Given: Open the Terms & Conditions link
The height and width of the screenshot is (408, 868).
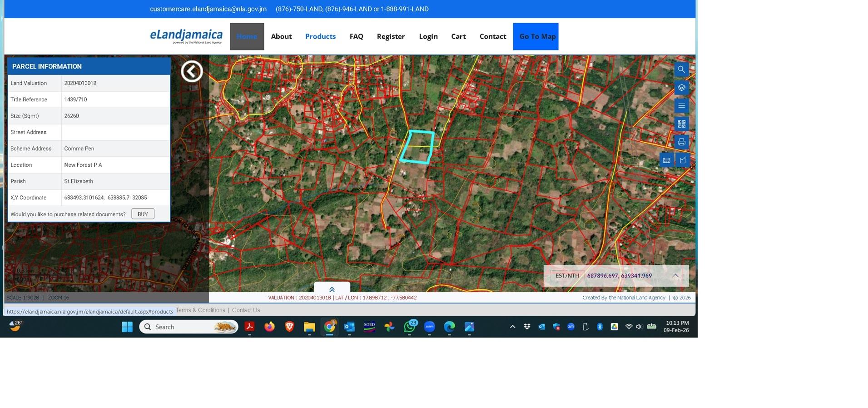Looking at the screenshot, I should [x=200, y=310].
